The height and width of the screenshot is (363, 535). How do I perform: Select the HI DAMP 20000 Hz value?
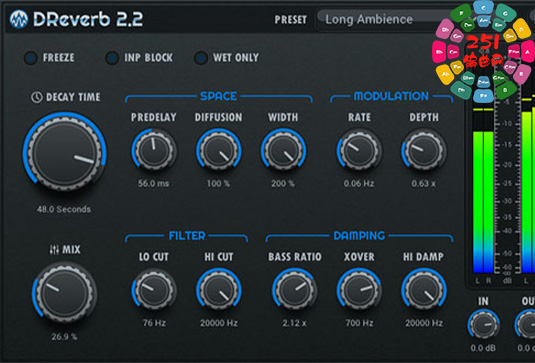point(424,323)
